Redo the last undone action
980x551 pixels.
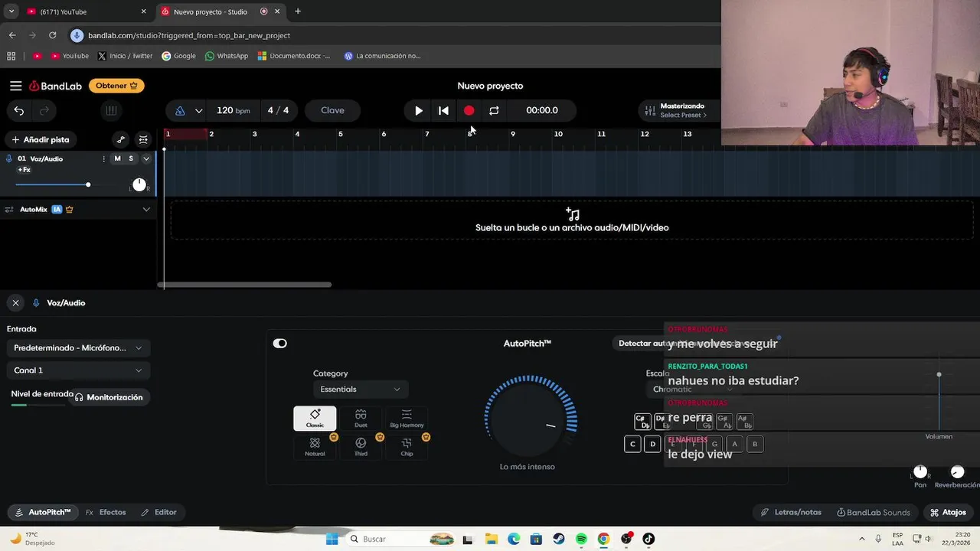[44, 111]
